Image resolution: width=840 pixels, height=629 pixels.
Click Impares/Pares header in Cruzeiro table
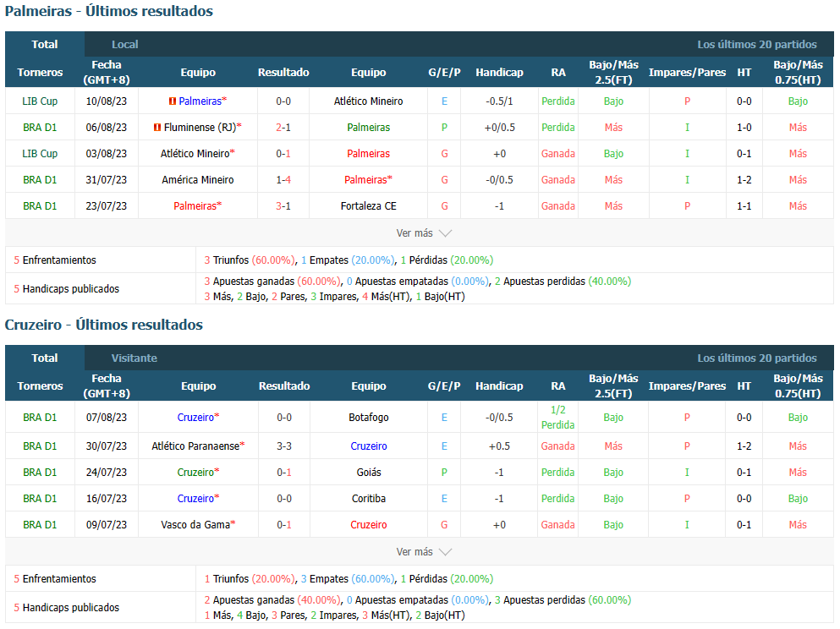(688, 386)
